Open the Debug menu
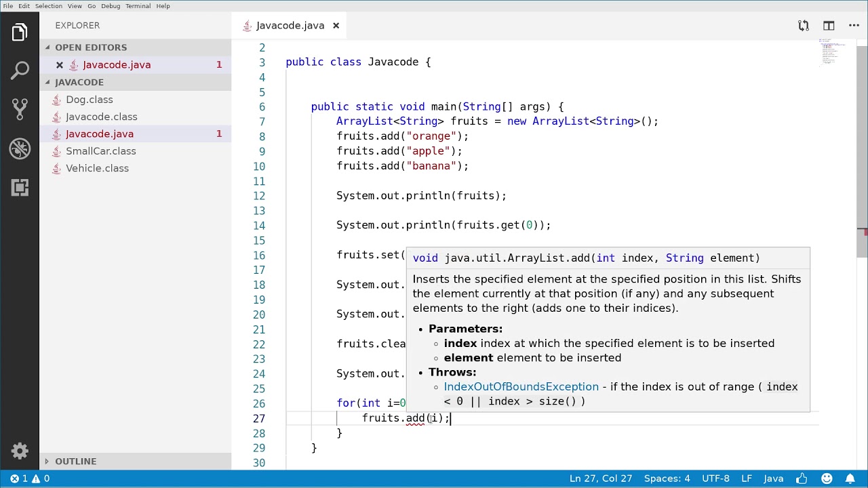The height and width of the screenshot is (488, 868). point(111,6)
